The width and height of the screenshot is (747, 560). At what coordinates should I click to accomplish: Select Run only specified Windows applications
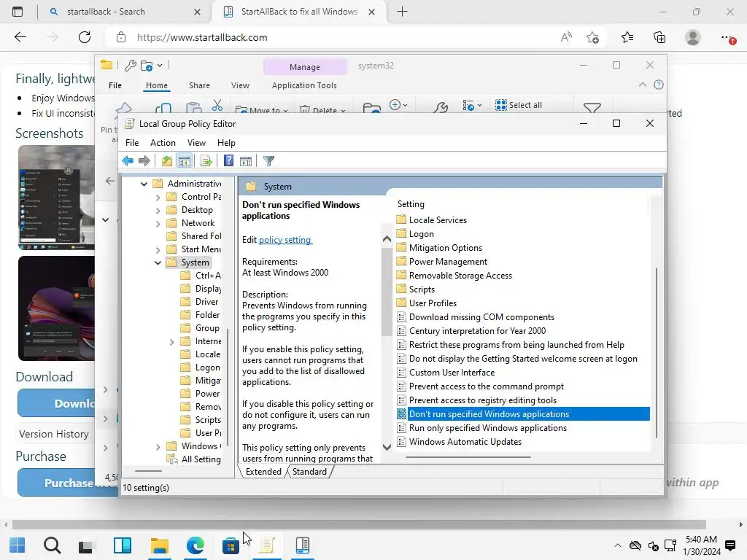coord(488,427)
